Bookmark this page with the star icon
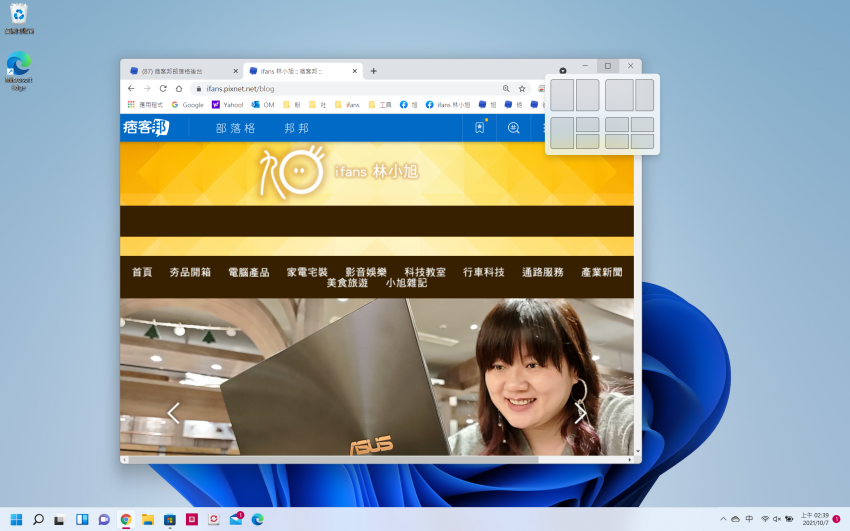 pos(522,88)
